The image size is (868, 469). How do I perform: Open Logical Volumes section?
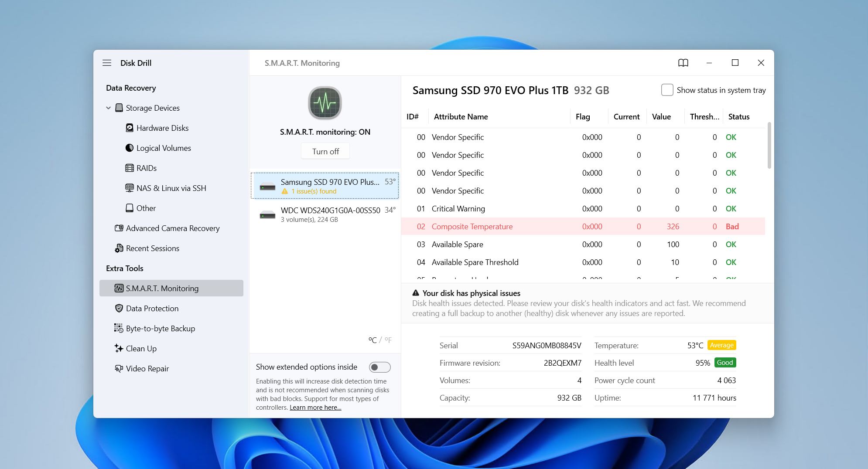coord(164,148)
